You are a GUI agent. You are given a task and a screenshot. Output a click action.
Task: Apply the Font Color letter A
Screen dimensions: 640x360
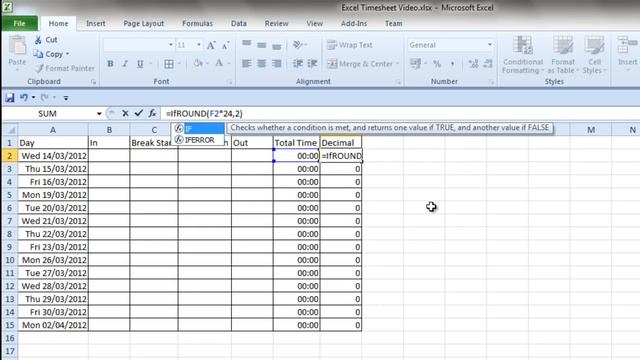219,63
